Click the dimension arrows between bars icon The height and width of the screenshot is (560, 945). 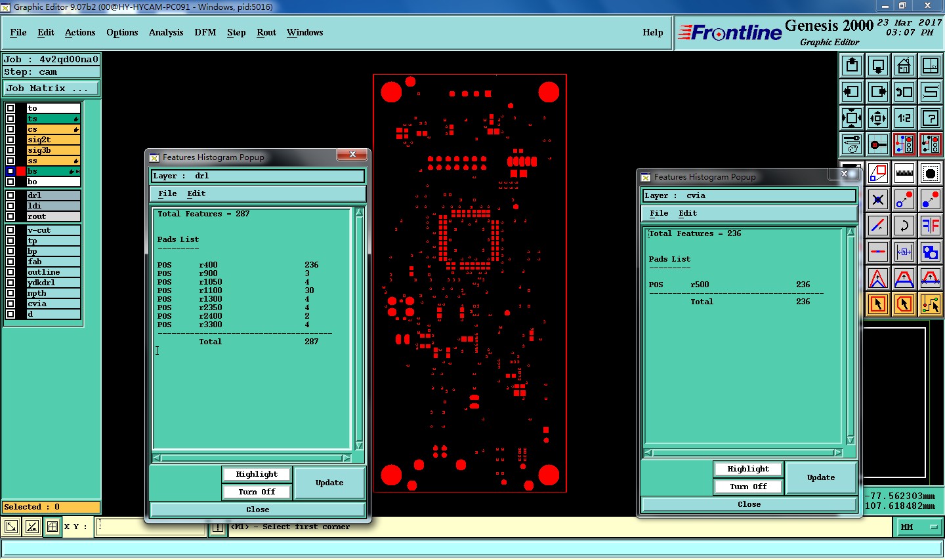tap(904, 252)
